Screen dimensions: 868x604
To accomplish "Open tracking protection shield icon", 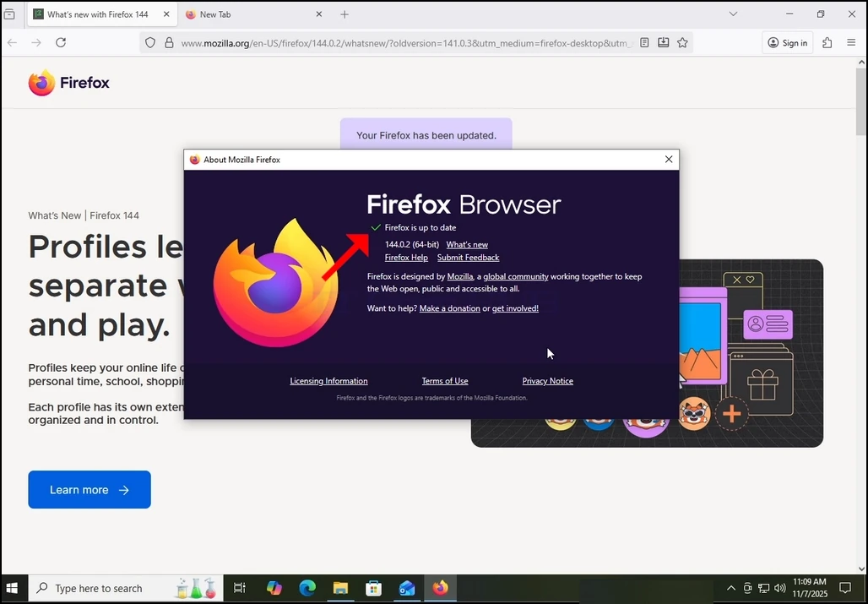I will [150, 42].
